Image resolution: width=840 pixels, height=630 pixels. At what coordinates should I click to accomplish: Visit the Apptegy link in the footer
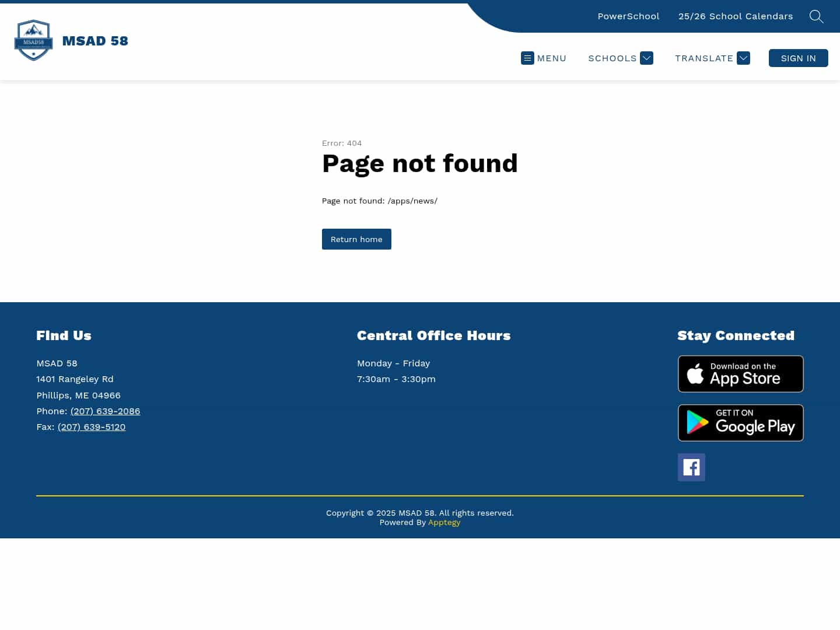pos(444,522)
